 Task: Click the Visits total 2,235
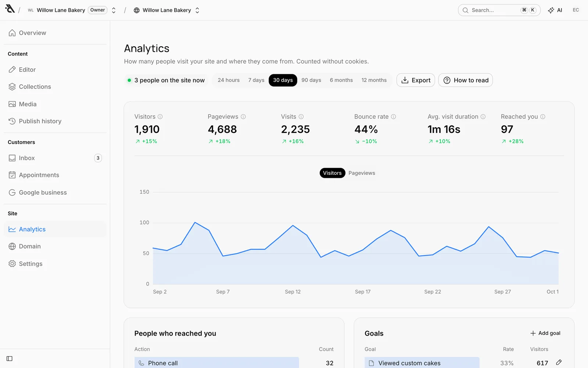[295, 130]
